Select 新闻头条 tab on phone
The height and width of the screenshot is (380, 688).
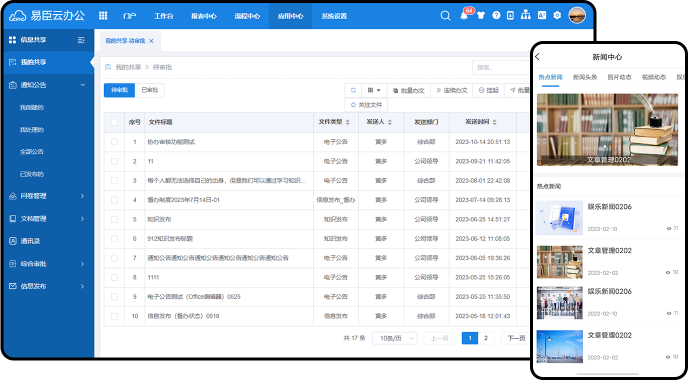point(585,77)
